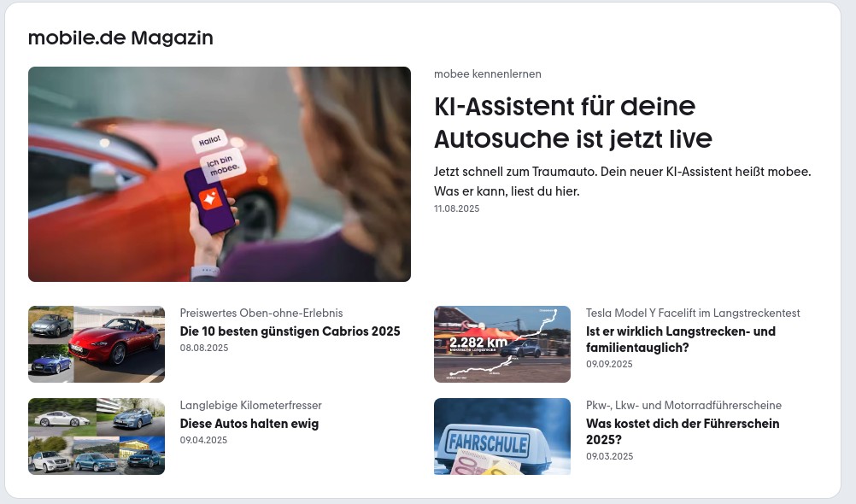The width and height of the screenshot is (856, 504).
Task: Click the "mobile.de Magazin" section heading
Action: click(120, 38)
